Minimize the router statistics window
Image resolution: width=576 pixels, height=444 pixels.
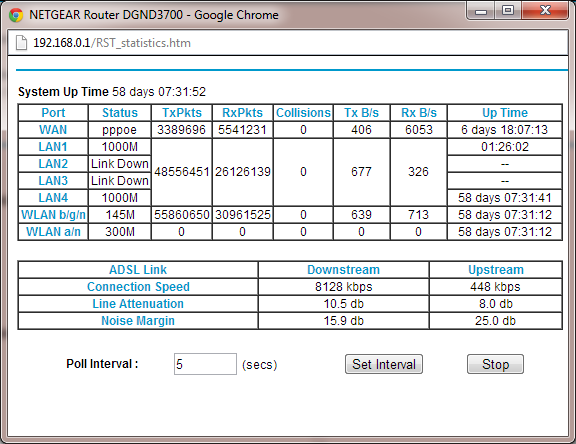point(481,11)
